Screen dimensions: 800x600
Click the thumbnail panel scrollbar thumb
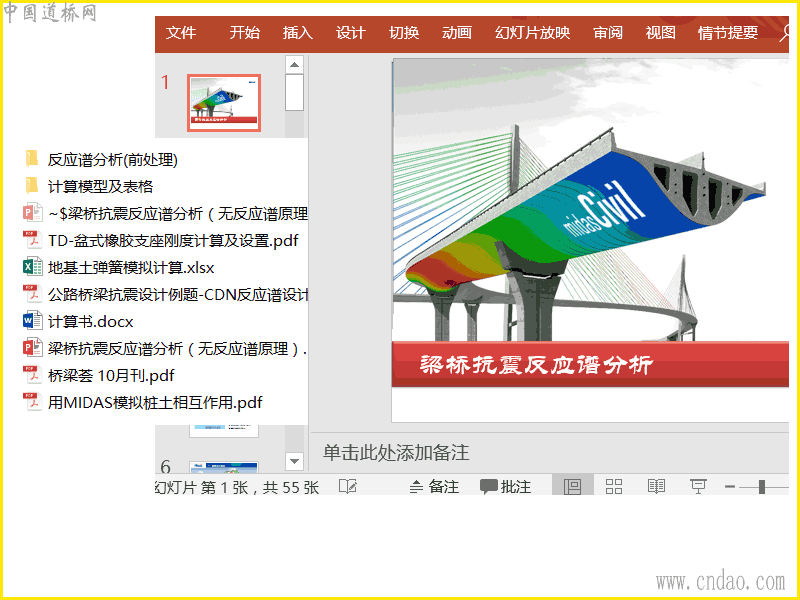[294, 92]
